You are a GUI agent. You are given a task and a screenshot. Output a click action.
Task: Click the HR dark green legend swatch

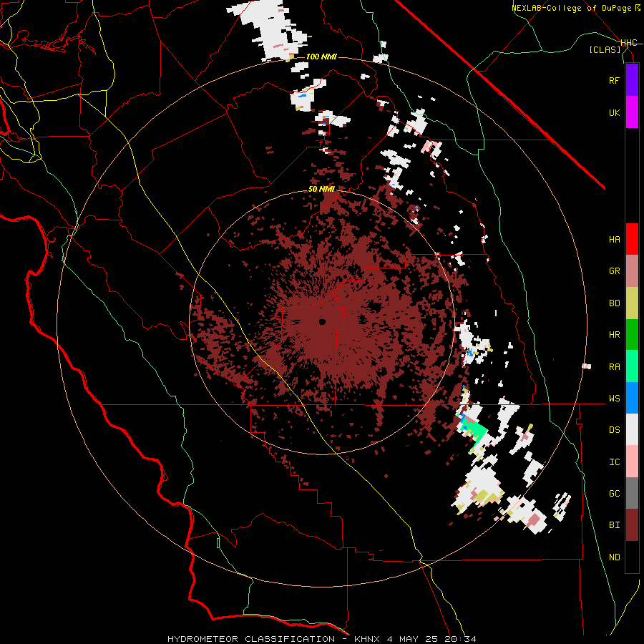click(632, 335)
